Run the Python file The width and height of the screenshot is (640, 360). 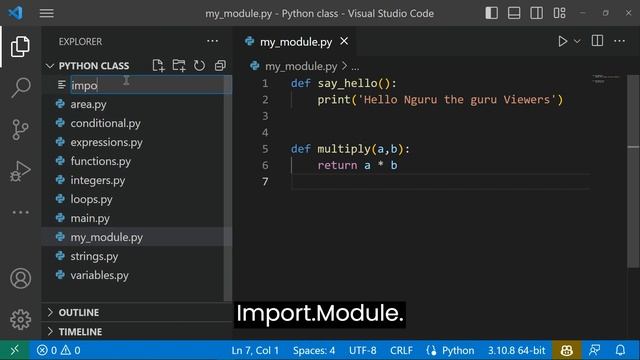pos(562,41)
